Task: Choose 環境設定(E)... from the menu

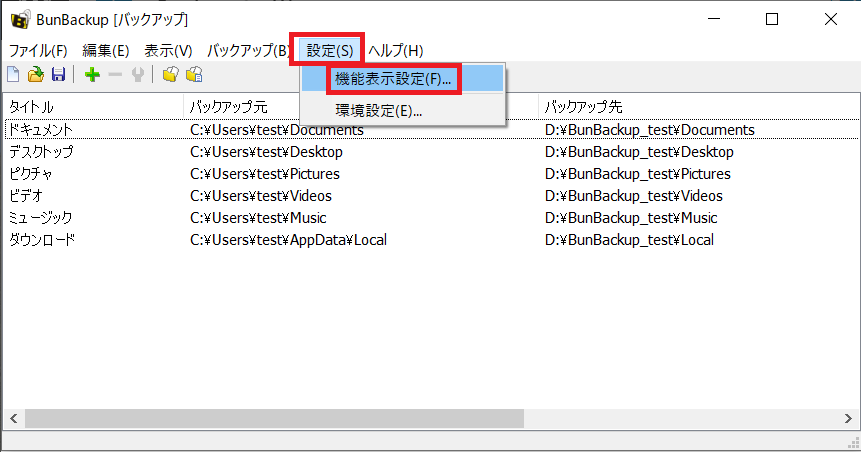Action: [x=402, y=111]
